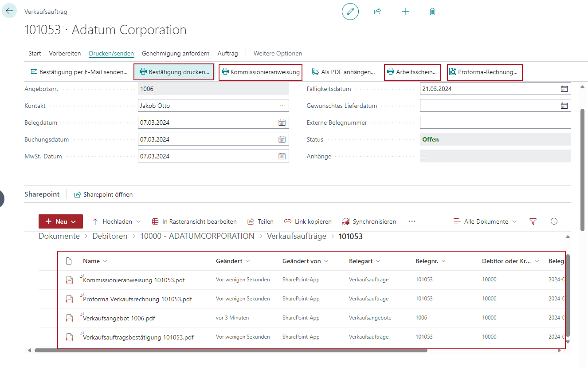Image resolution: width=588 pixels, height=367 pixels.
Task: Switch to the Auftrag tab
Action: pyautogui.click(x=227, y=53)
